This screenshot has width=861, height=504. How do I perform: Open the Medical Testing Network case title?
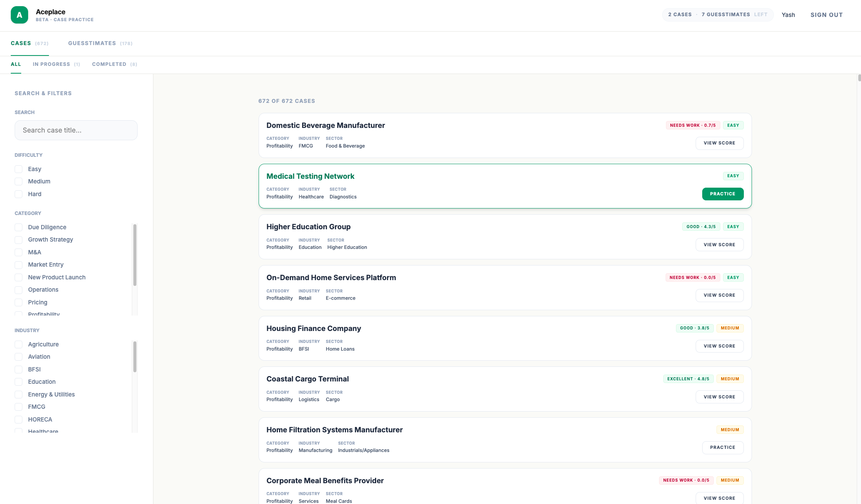coord(310,176)
